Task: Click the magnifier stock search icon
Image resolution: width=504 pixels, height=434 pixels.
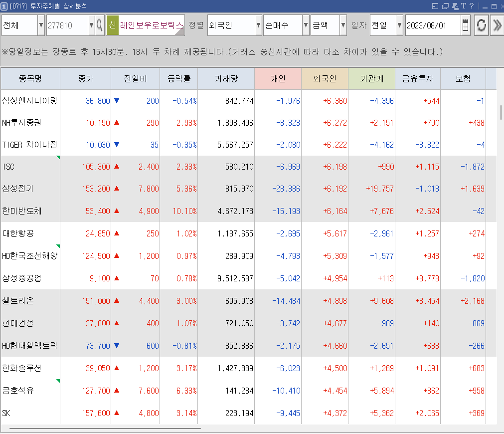Action: click(100, 25)
